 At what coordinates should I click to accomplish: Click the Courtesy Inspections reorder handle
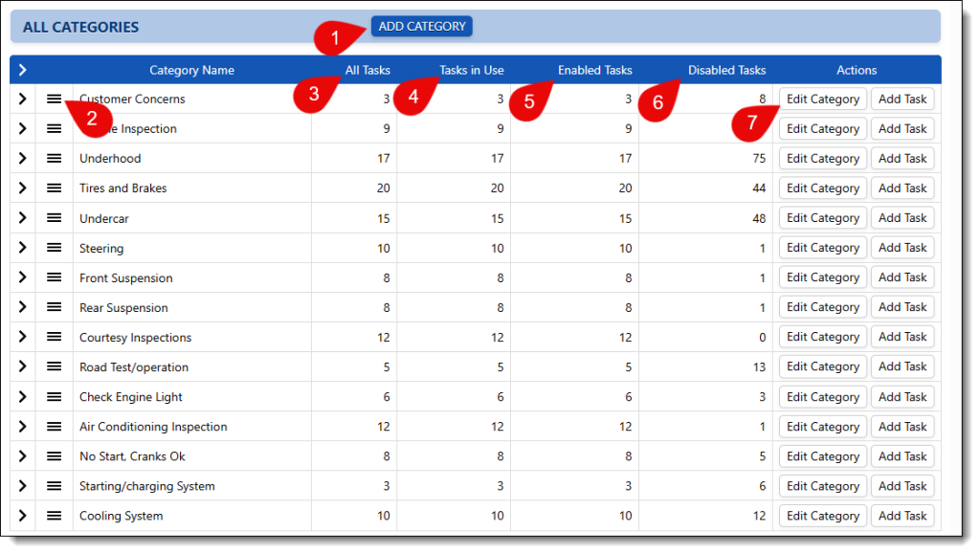tap(55, 337)
